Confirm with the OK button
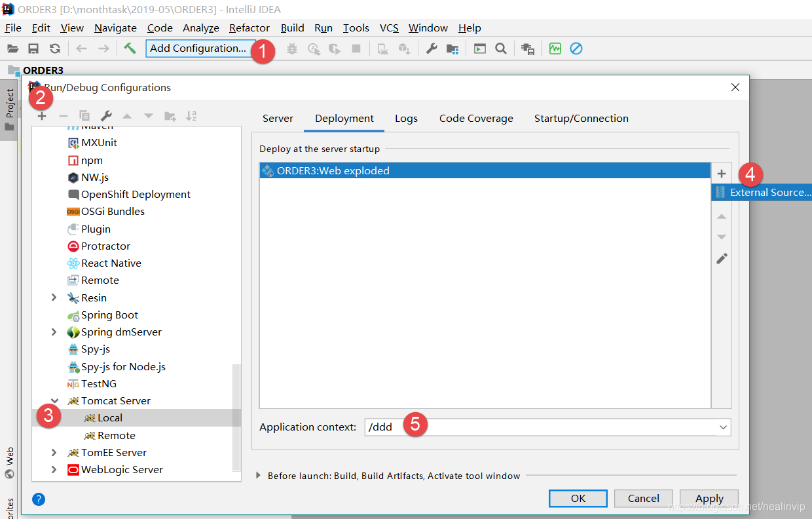 tap(578, 498)
